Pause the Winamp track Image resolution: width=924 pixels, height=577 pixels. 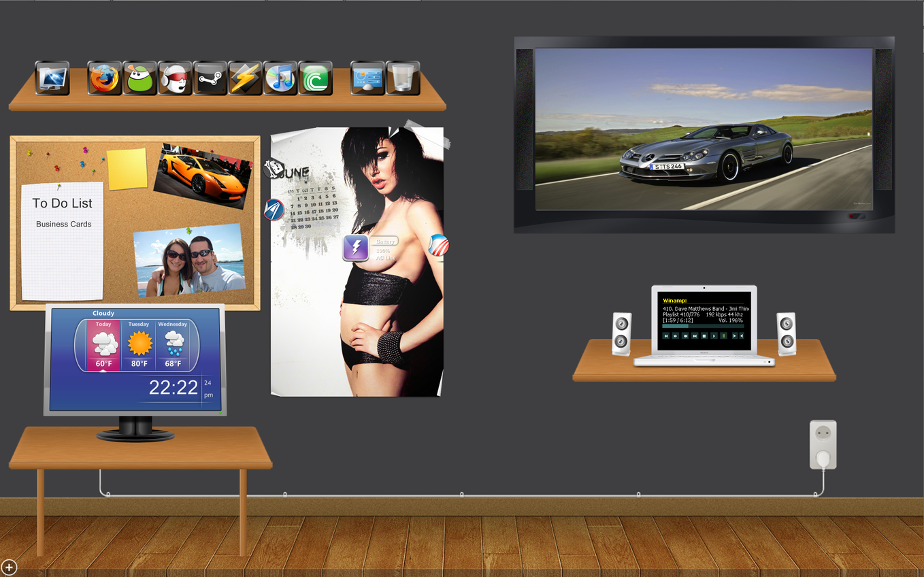[x=723, y=335]
